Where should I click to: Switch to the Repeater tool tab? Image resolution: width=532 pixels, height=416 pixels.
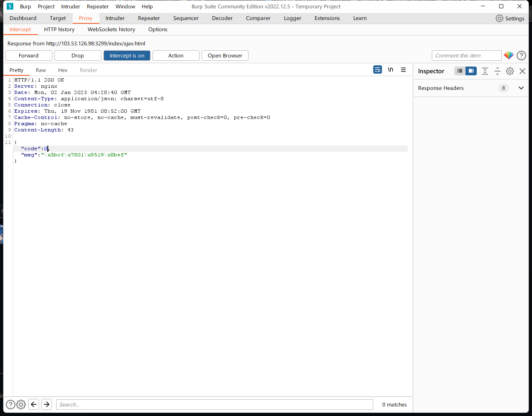(x=149, y=18)
